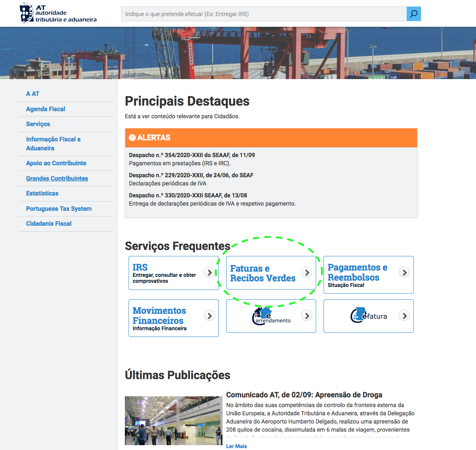Screen dimensions: 476x450
Task: Click the port cranes banner image
Action: tap(238, 53)
